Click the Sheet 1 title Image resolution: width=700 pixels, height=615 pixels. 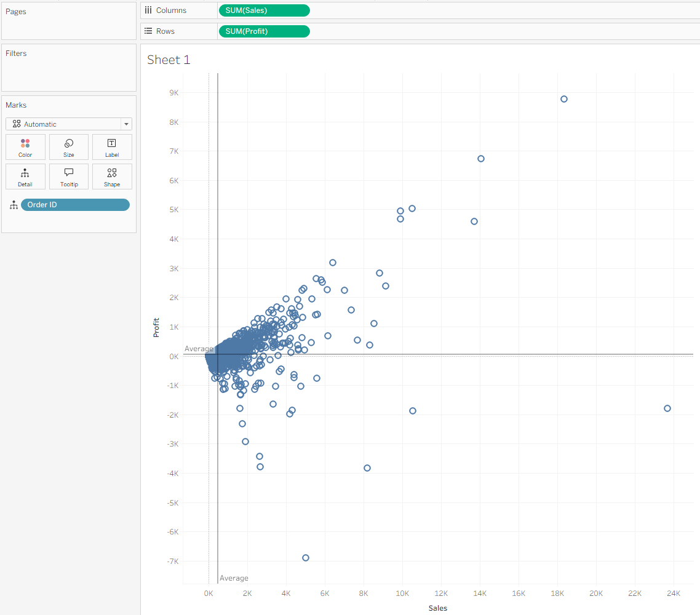pos(169,60)
